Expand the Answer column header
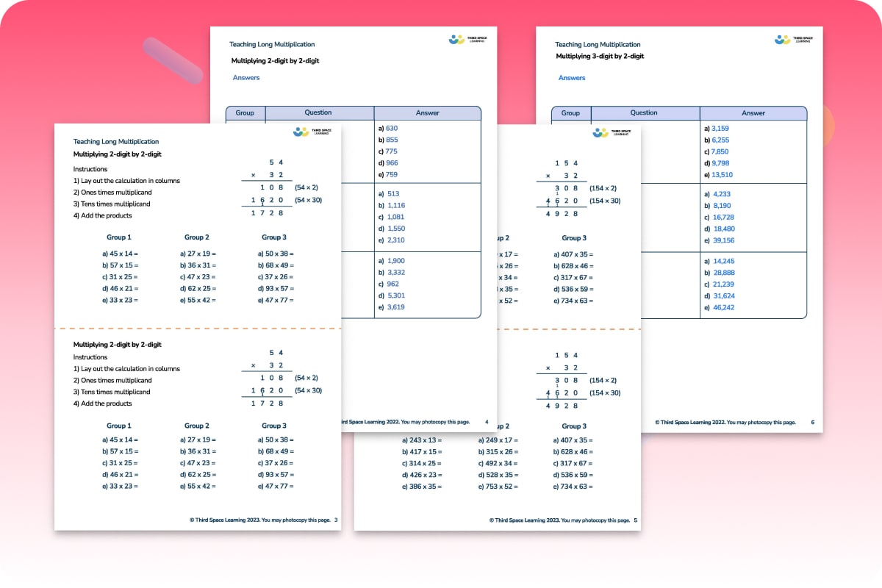 click(x=427, y=113)
